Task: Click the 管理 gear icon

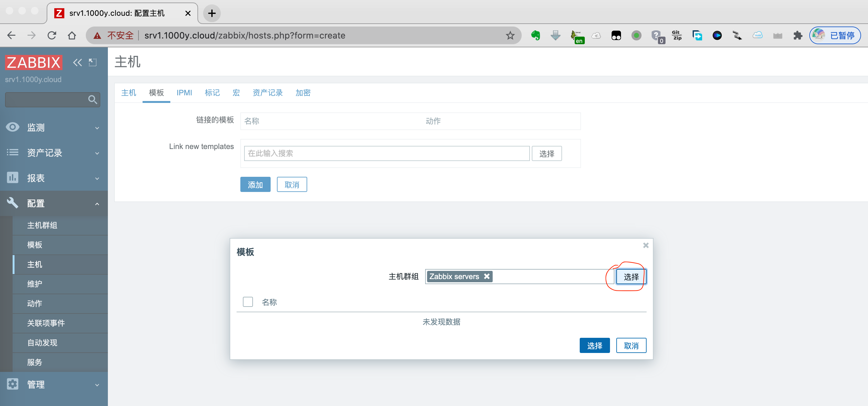Action: [13, 384]
